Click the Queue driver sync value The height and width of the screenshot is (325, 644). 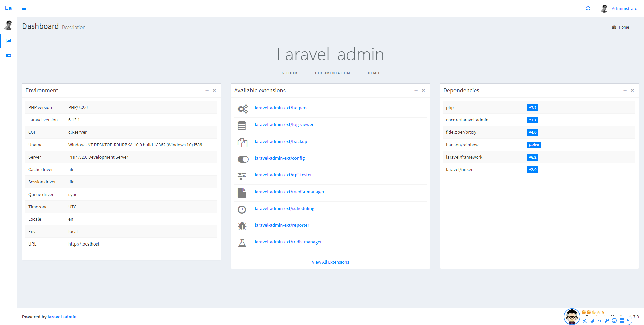pos(73,195)
